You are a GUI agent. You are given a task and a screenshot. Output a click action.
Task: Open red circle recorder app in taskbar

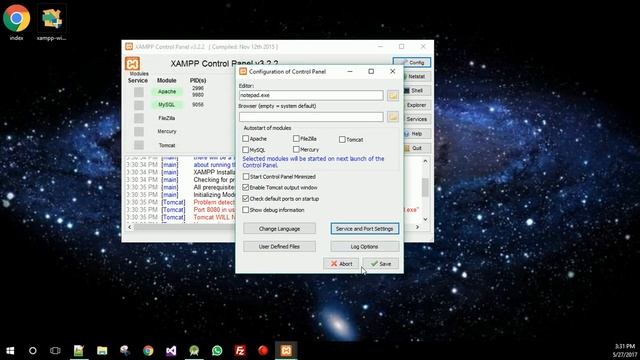click(x=263, y=351)
